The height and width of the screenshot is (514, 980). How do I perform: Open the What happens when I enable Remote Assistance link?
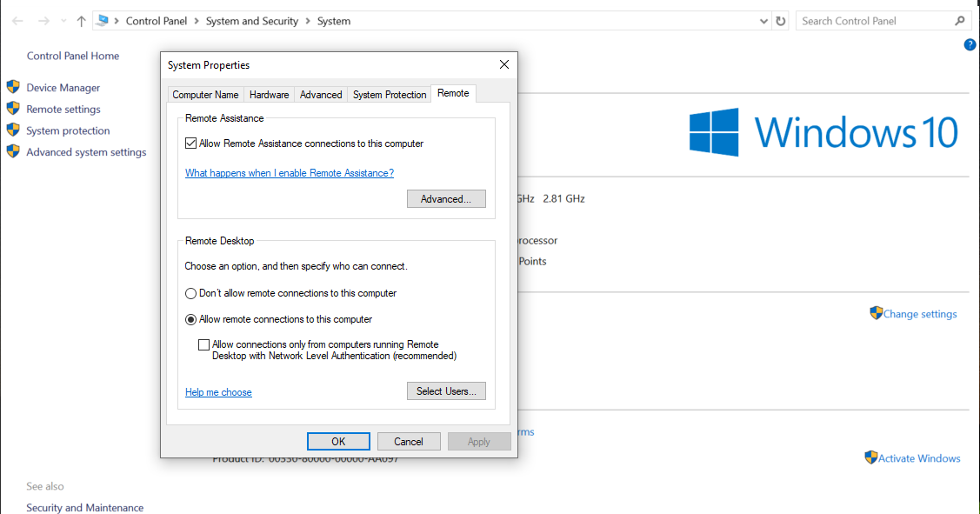[289, 173]
